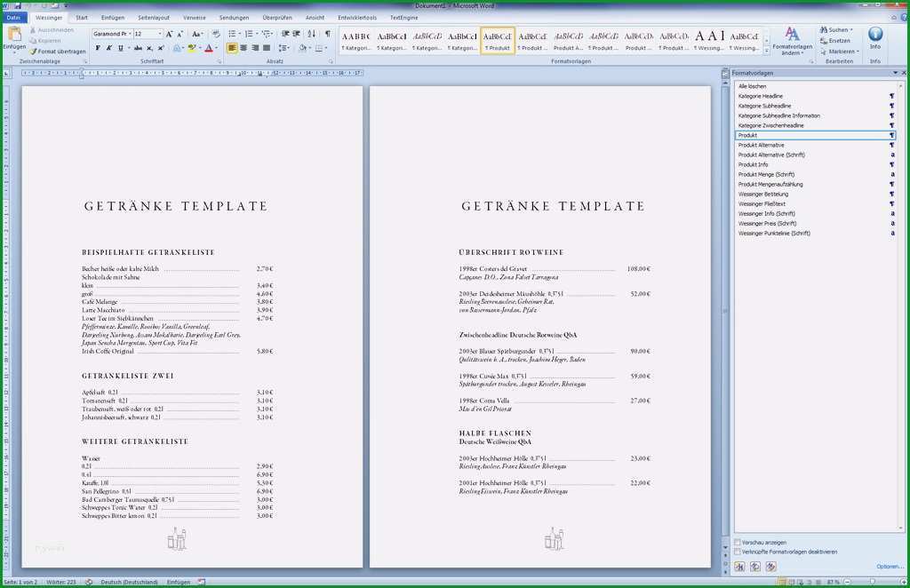Open Markieren dropdown
Image resolution: width=910 pixels, height=588 pixels.
coord(839,52)
